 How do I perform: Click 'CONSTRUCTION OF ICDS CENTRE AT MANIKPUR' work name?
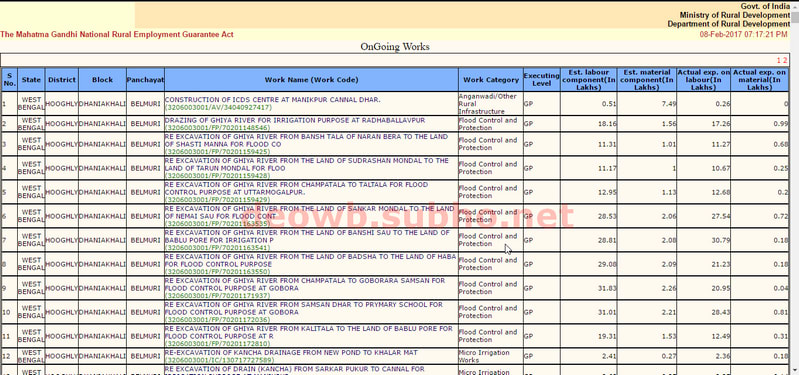click(273, 100)
